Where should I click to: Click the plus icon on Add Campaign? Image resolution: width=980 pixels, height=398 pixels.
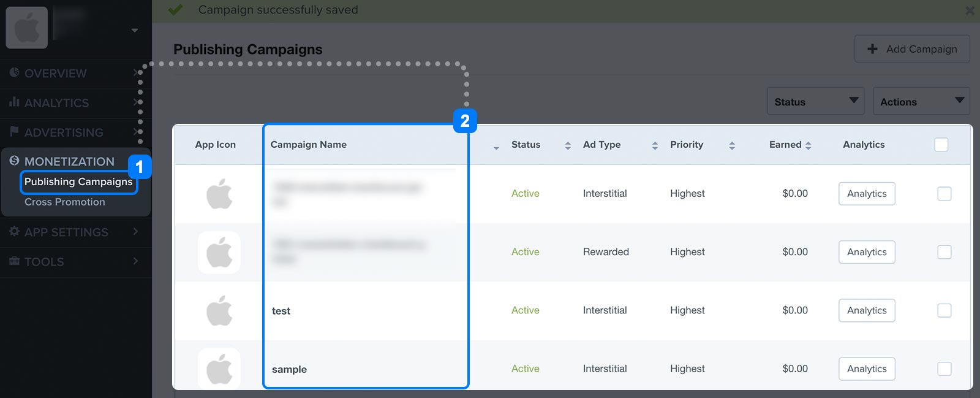pyautogui.click(x=873, y=48)
